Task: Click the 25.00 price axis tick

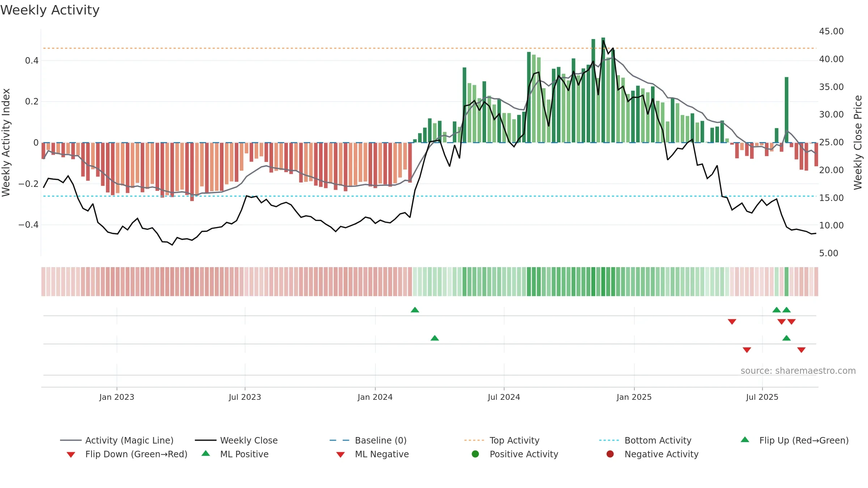Action: click(831, 142)
